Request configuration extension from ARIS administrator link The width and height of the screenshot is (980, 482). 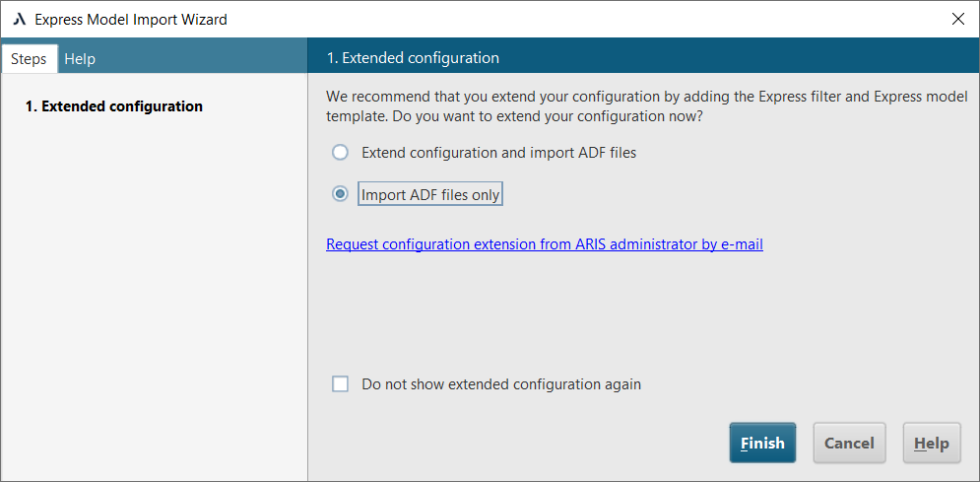(545, 244)
